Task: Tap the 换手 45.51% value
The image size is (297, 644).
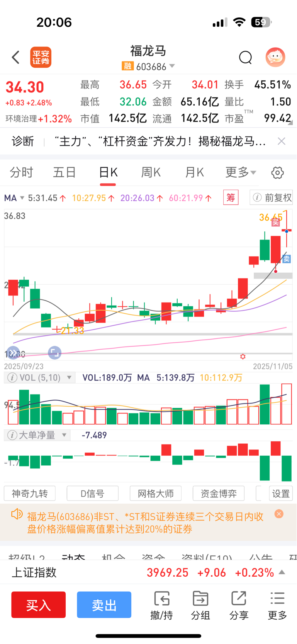Action: coord(273,85)
